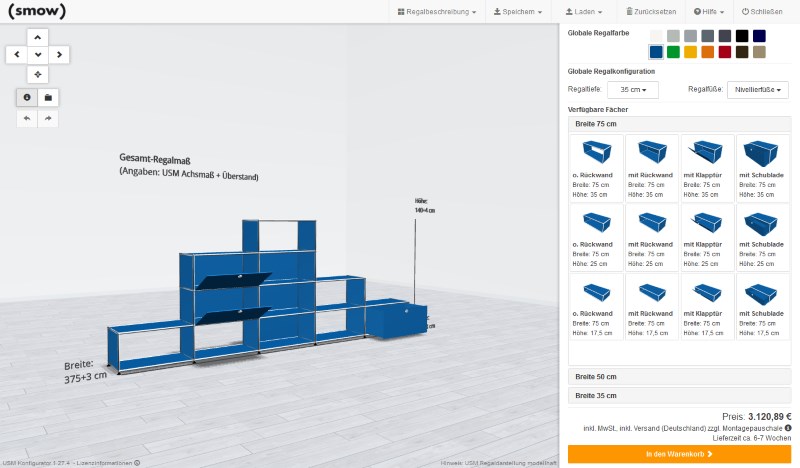Choose the yellow shelf color swatch
The height and width of the screenshot is (468, 800).
(x=690, y=52)
